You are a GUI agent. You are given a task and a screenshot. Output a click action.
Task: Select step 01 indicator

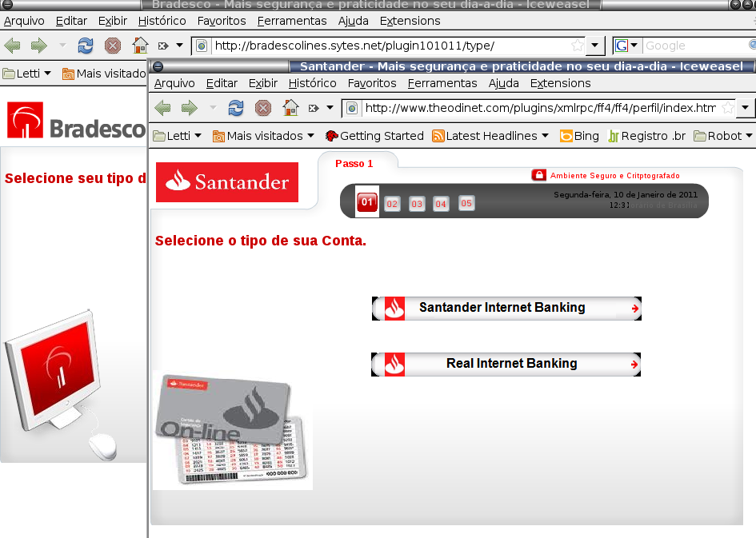pos(367,201)
